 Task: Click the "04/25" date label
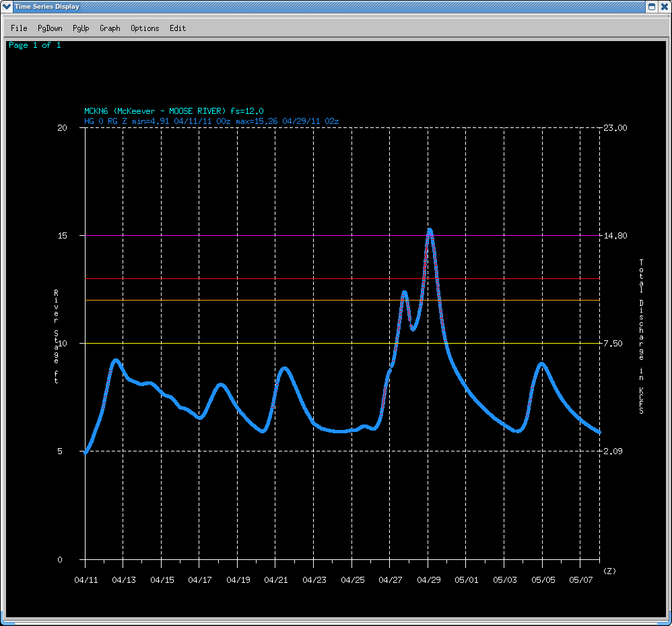tap(352, 580)
